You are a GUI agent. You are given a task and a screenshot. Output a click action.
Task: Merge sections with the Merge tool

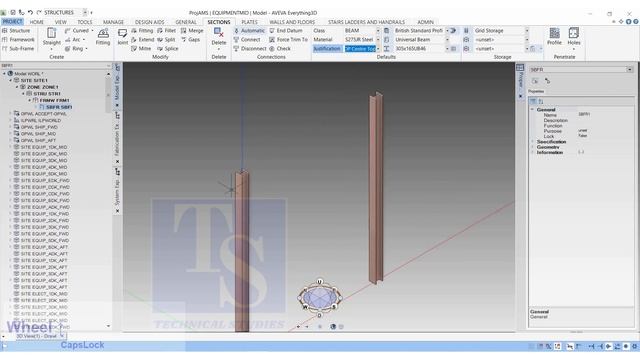192,31
